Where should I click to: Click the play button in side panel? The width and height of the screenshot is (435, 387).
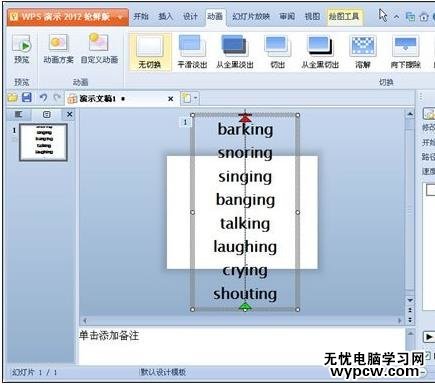[429, 337]
